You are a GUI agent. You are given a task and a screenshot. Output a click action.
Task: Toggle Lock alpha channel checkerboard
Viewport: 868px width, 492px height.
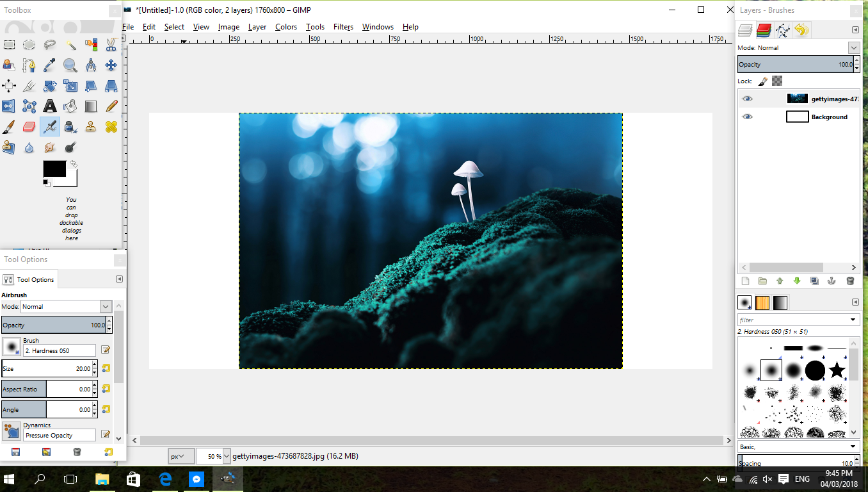777,81
